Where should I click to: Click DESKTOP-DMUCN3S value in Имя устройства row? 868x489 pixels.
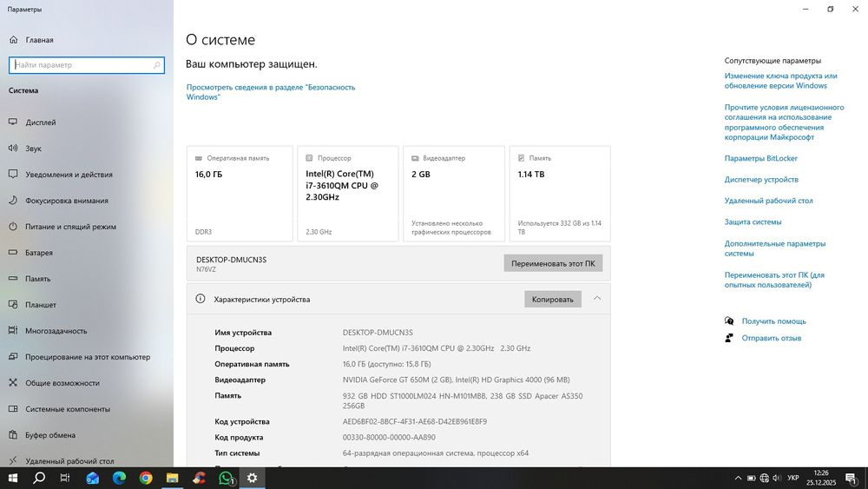[378, 333]
